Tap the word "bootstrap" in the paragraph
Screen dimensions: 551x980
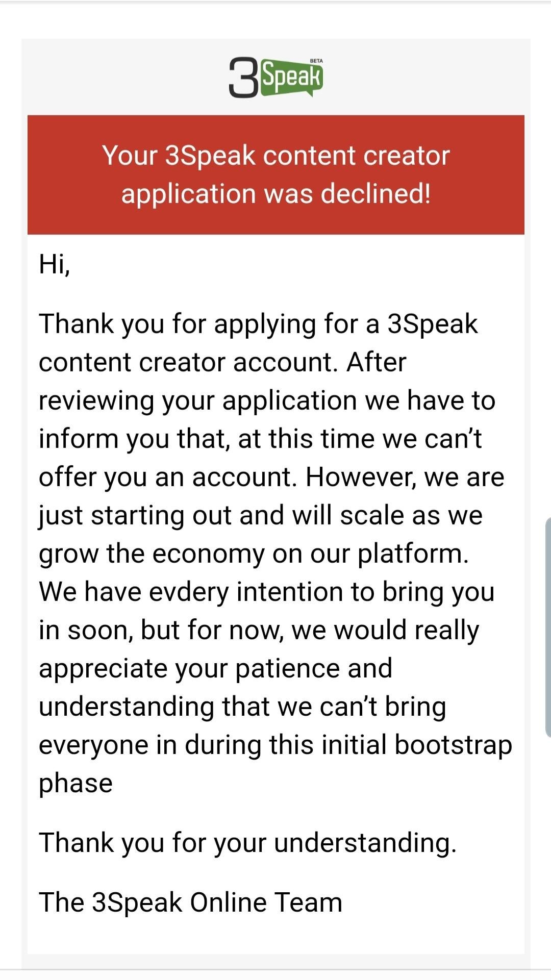coord(453,745)
